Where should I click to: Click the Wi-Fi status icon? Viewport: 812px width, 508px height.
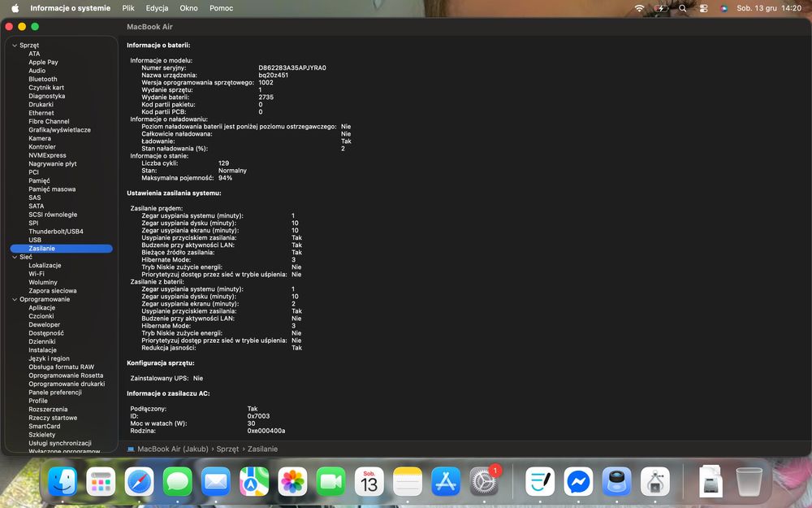point(640,8)
